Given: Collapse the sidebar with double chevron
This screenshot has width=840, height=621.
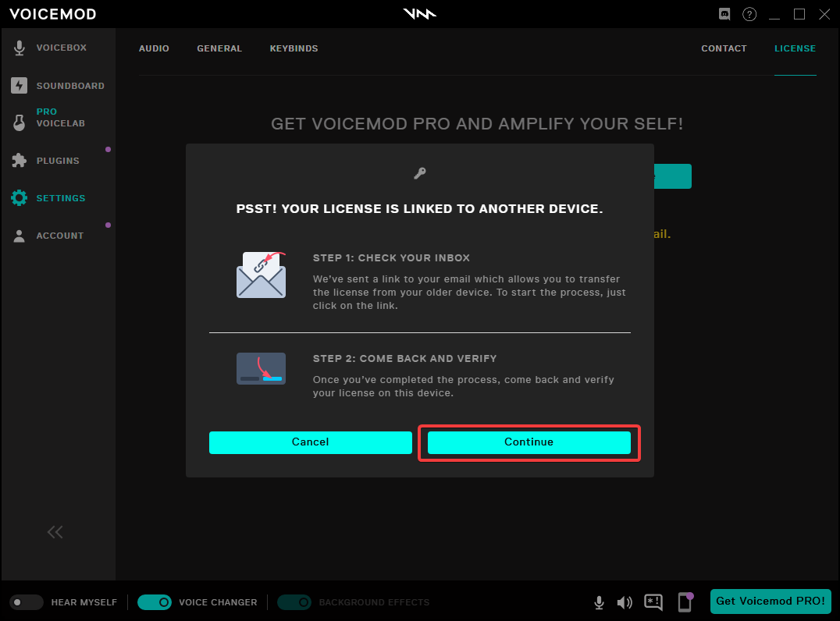Looking at the screenshot, I should coord(55,532).
